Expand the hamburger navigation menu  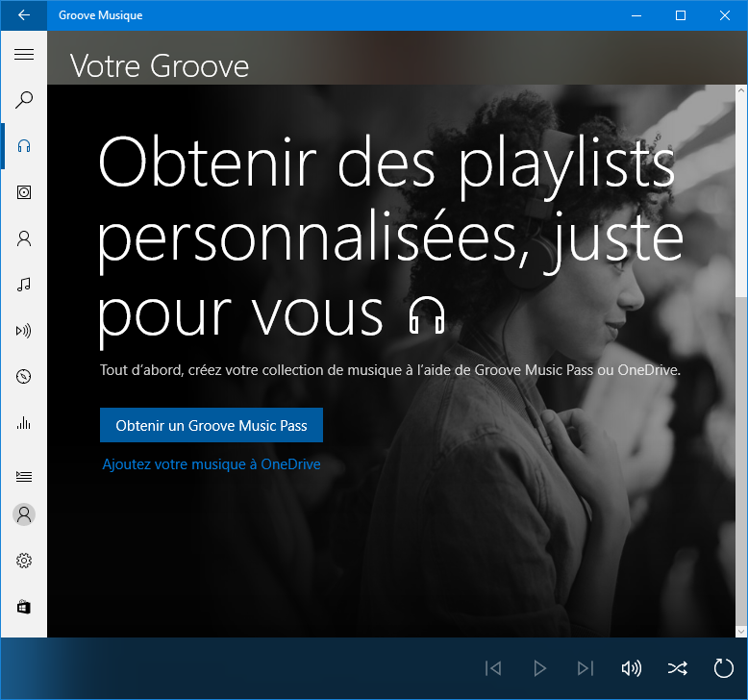[x=24, y=55]
